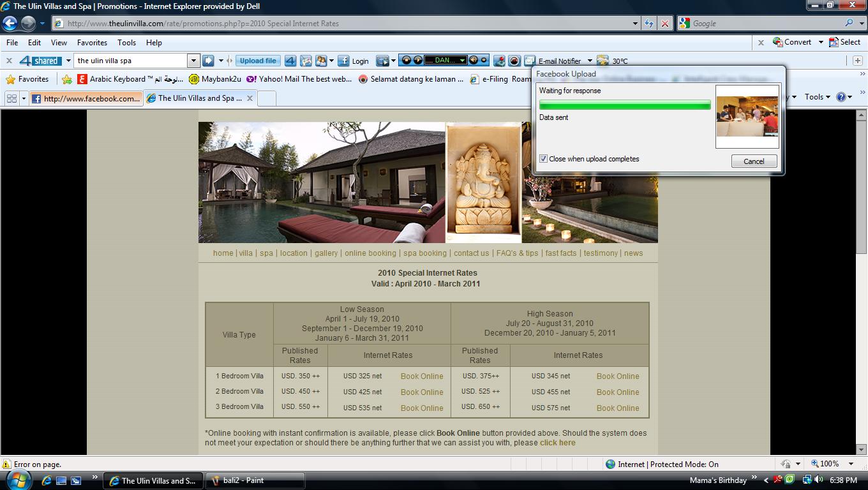Click the Convert toolbar button
This screenshot has width=868, height=490.
[792, 42]
